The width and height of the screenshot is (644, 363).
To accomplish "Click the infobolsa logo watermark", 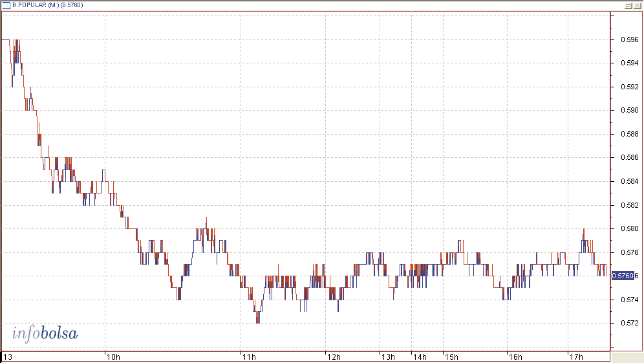I will pyautogui.click(x=45, y=334).
